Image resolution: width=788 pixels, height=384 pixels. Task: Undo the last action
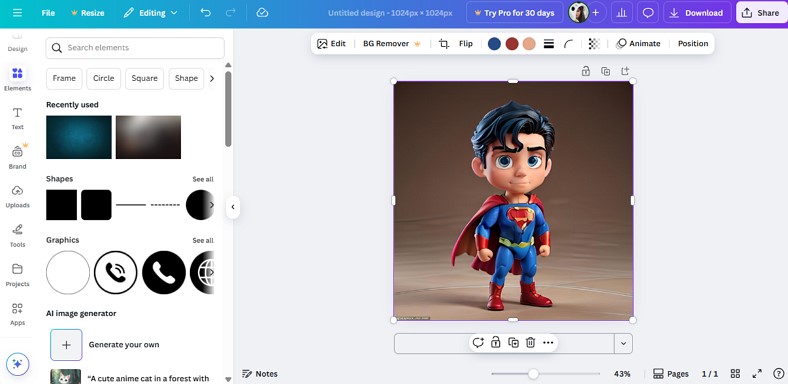coord(205,13)
